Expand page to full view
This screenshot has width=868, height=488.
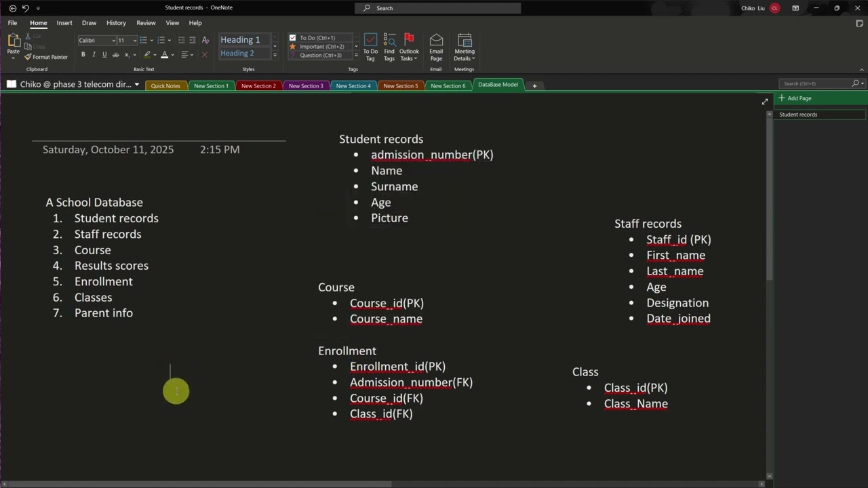pyautogui.click(x=765, y=101)
